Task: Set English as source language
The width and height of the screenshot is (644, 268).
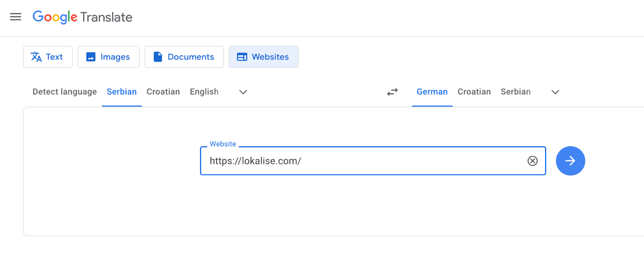Action: 204,92
